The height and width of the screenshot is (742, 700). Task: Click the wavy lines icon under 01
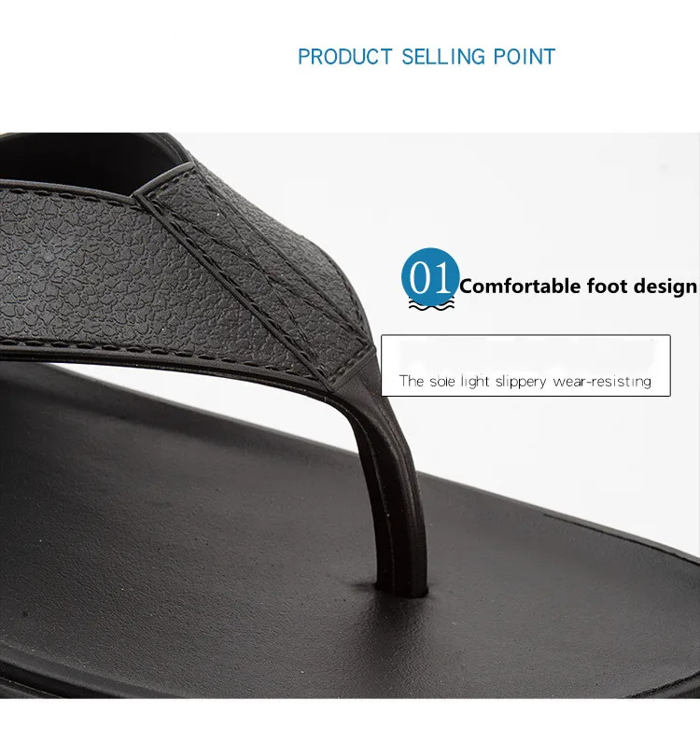pyautogui.click(x=431, y=305)
